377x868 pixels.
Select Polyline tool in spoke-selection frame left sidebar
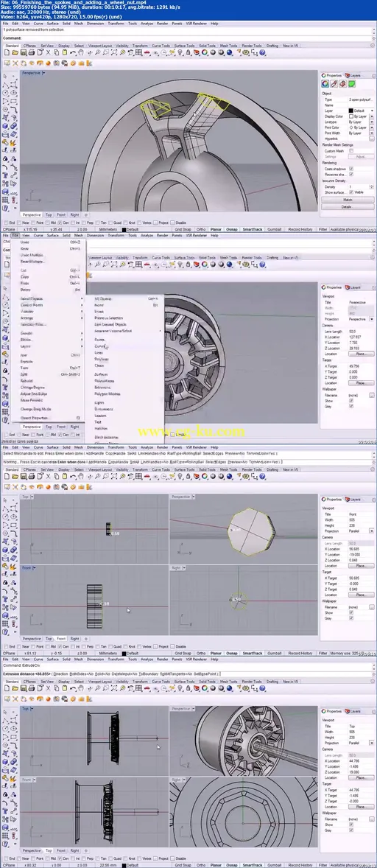(6, 85)
